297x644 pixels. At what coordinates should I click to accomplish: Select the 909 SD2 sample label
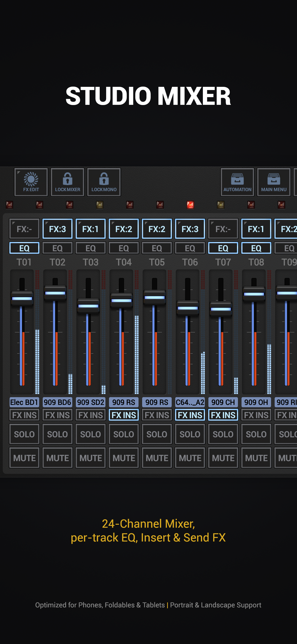tap(90, 402)
